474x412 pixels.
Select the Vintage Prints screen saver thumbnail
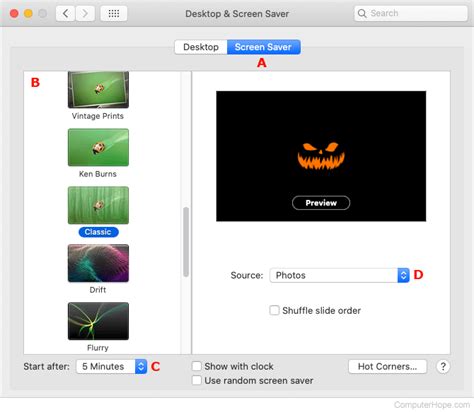coord(98,90)
